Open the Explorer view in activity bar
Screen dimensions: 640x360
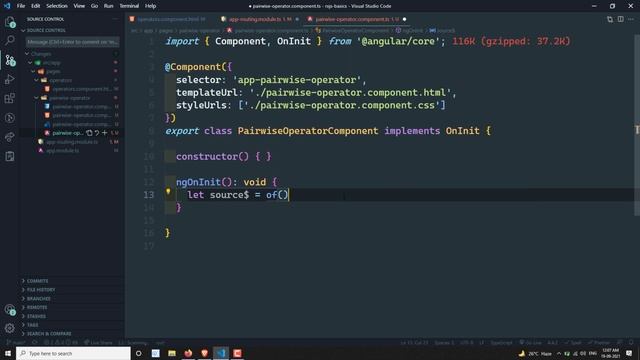10,22
